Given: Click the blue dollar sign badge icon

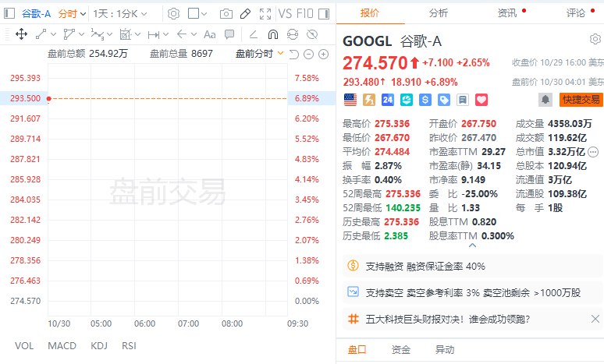Looking at the screenshot, I should pyautogui.click(x=425, y=100).
